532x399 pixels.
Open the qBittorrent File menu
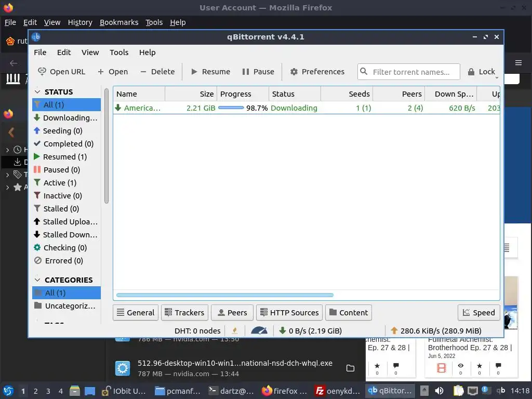click(40, 52)
